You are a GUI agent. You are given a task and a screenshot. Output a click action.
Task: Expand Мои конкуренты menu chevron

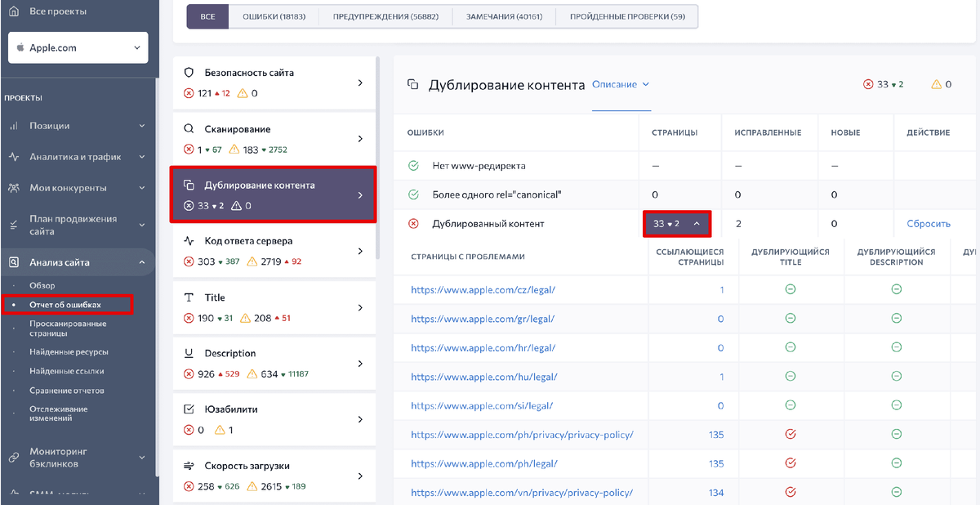(142, 188)
